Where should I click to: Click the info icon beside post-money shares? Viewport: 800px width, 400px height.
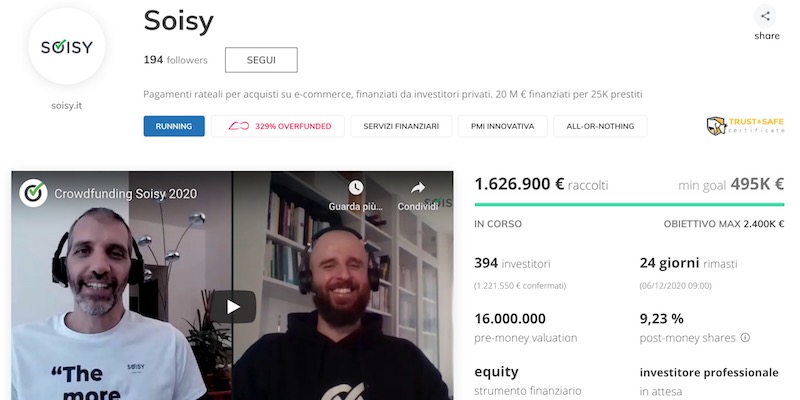(745, 338)
